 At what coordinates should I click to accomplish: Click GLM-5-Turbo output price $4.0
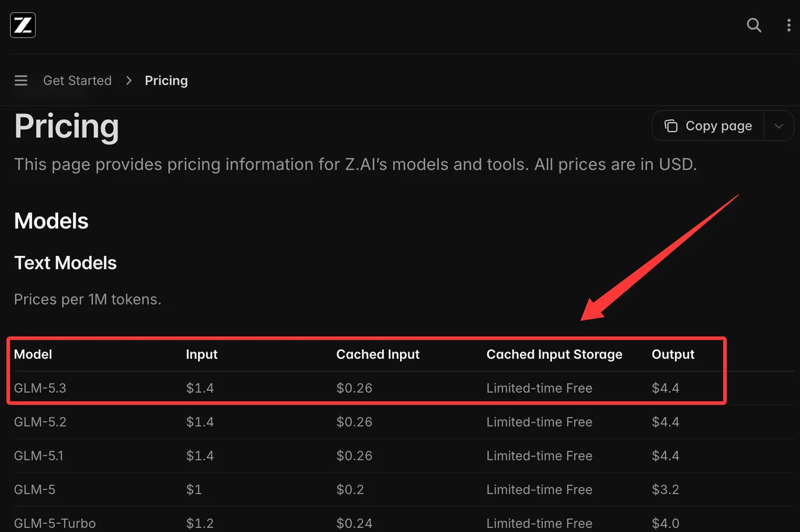pyautogui.click(x=666, y=523)
